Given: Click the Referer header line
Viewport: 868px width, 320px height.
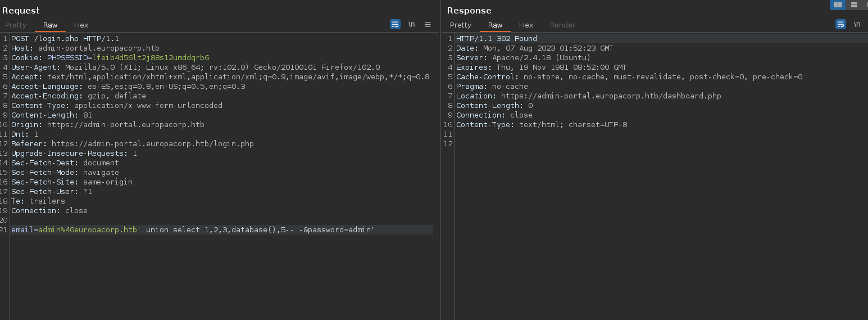Looking at the screenshot, I should [x=133, y=143].
